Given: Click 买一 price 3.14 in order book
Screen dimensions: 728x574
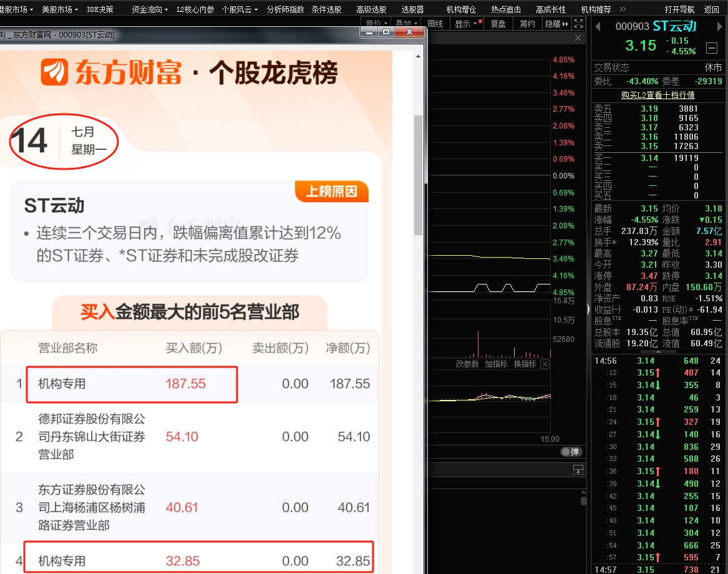Looking at the screenshot, I should pyautogui.click(x=649, y=158).
